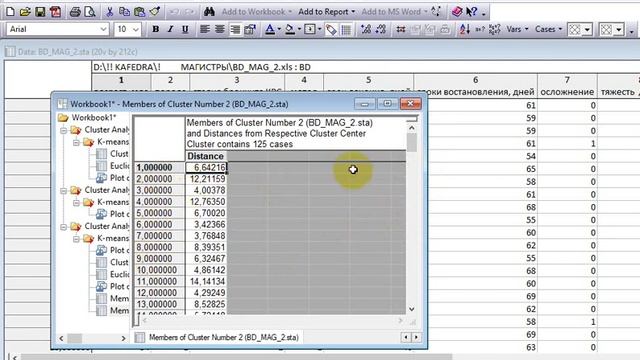The image size is (640, 360).
Task: Click toolbar options overflow arrow after help
Action: point(484,13)
